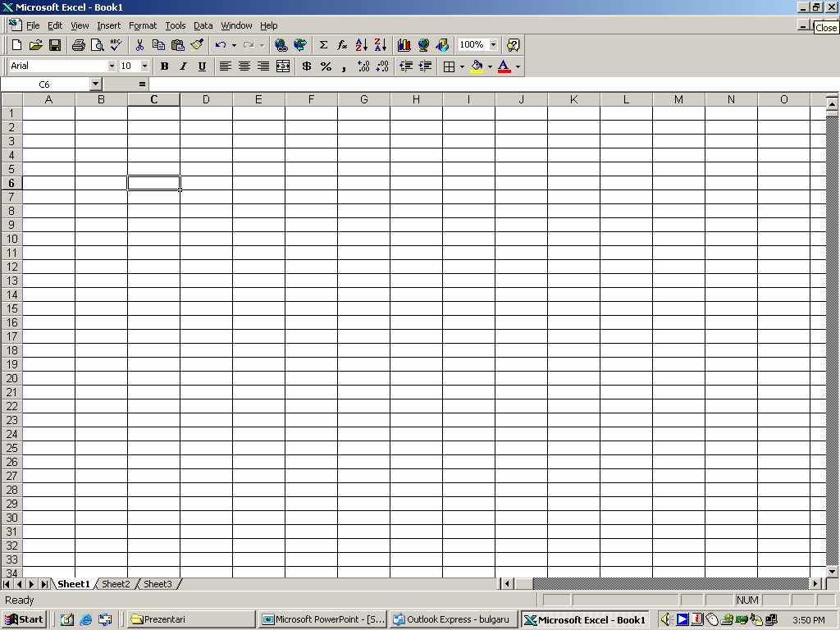
Task: Open the File menu
Action: click(33, 25)
